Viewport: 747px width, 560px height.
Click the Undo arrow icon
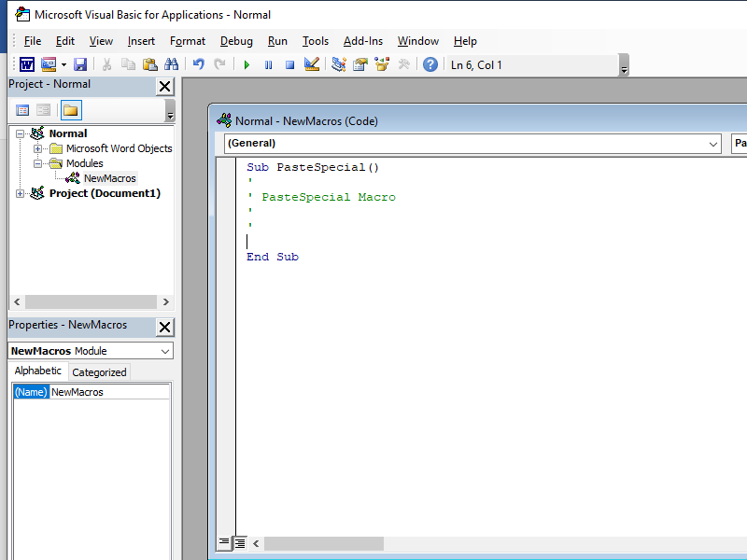click(x=198, y=64)
